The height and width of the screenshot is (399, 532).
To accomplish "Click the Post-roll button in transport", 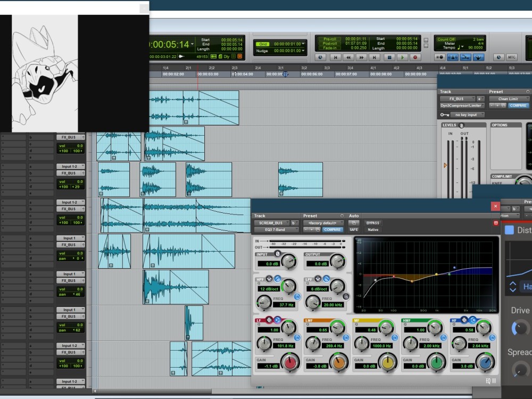I will tap(330, 44).
